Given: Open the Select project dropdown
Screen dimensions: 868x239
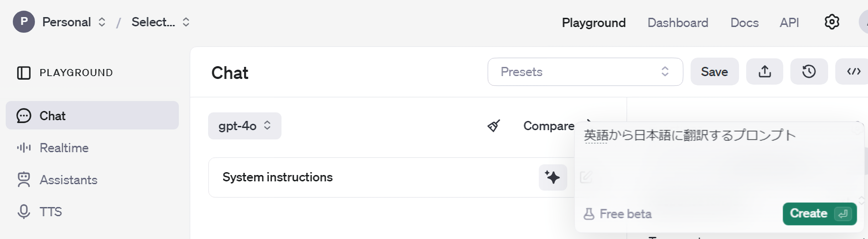Looking at the screenshot, I should pos(160,22).
